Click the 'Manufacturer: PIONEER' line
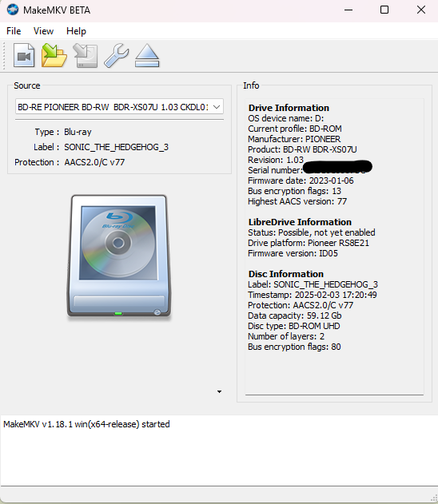 [x=294, y=139]
